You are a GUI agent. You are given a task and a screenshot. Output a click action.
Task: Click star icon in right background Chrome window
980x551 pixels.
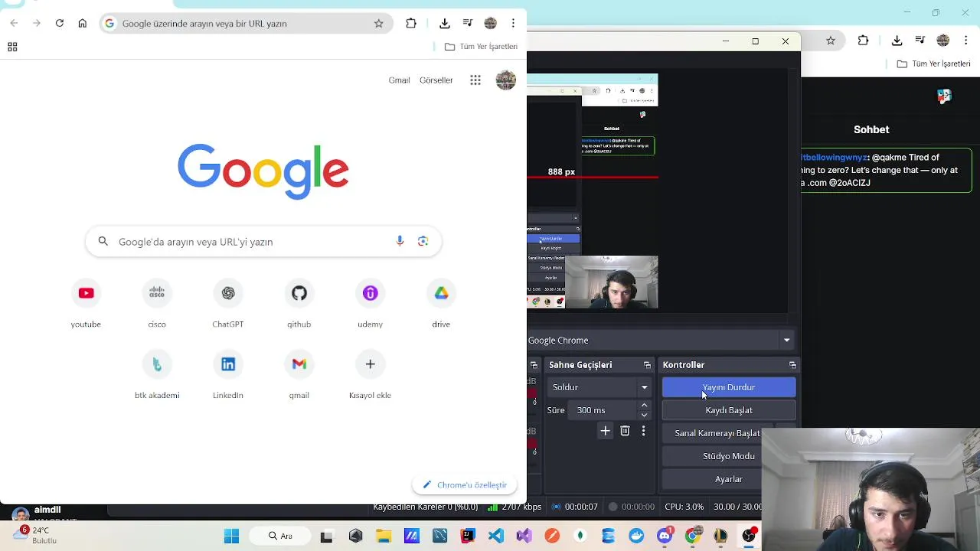(831, 40)
